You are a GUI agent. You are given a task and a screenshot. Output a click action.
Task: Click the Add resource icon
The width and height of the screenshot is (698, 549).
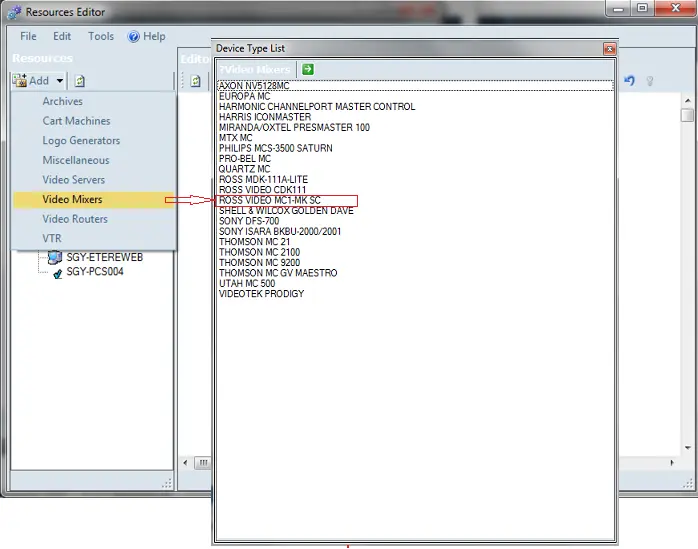coord(22,81)
